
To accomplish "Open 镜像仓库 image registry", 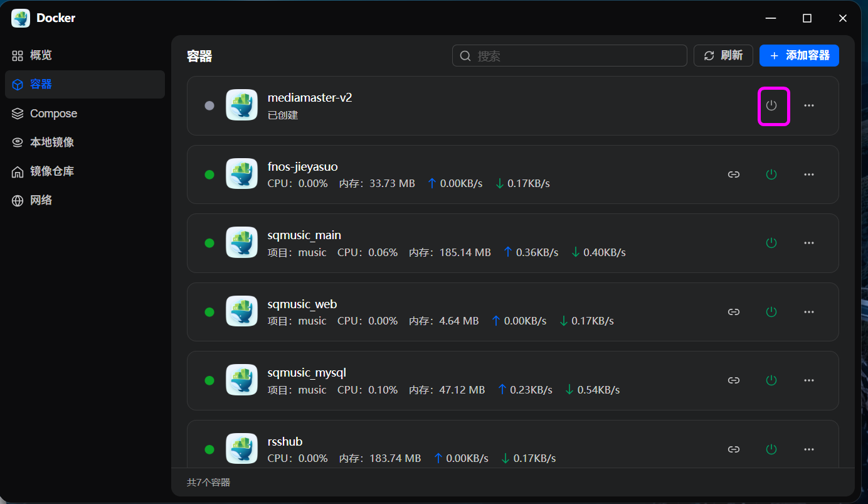I will (x=85, y=171).
